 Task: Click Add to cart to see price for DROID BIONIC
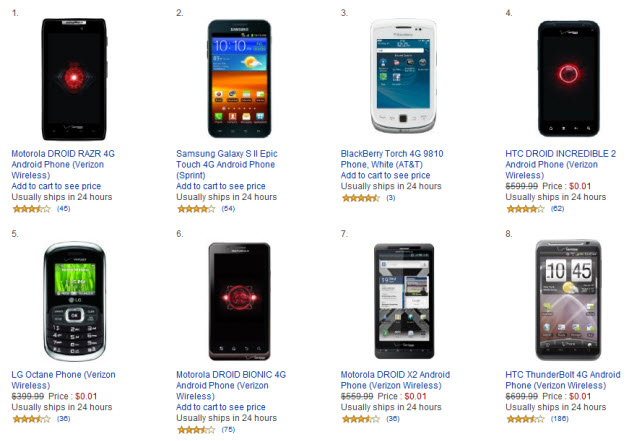coord(220,407)
